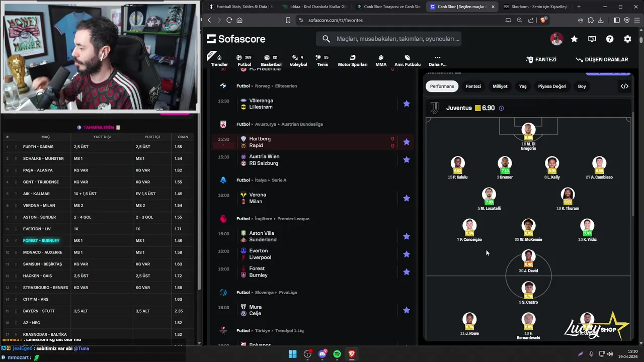The height and width of the screenshot is (362, 644).
Task: Reload the page in browser
Action: [229, 20]
